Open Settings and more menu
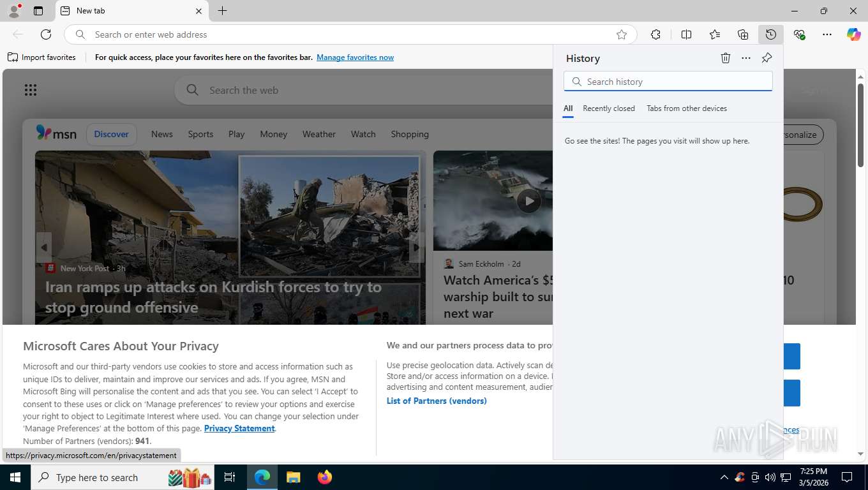 [x=827, y=34]
